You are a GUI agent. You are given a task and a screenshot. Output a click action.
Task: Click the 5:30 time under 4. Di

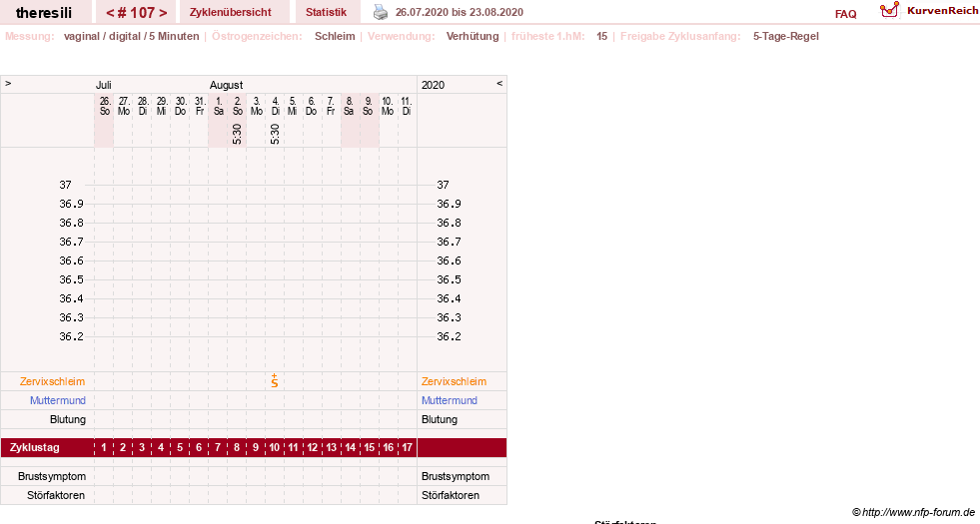tap(275, 134)
